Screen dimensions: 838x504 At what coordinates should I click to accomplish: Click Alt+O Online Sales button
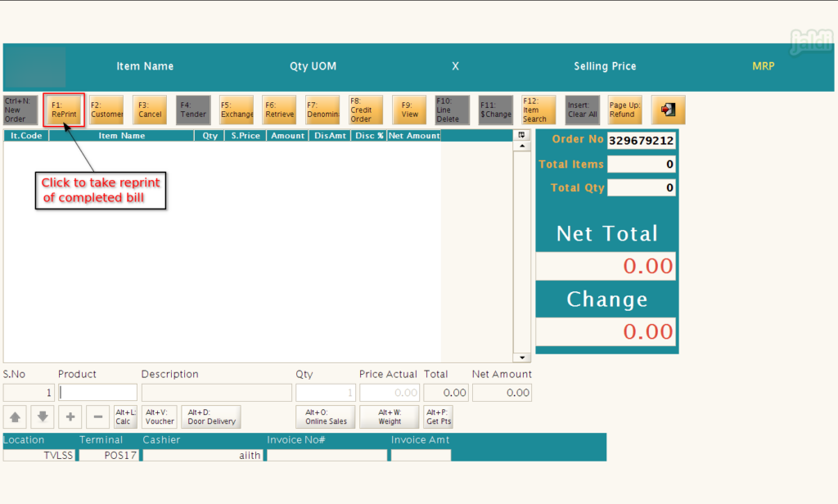coord(326,417)
